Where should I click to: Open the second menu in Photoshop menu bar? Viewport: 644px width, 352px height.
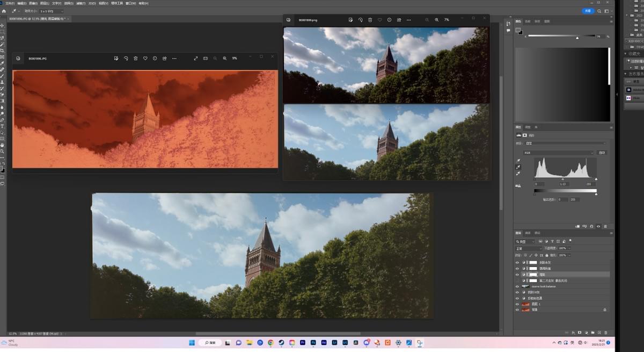click(x=21, y=3)
